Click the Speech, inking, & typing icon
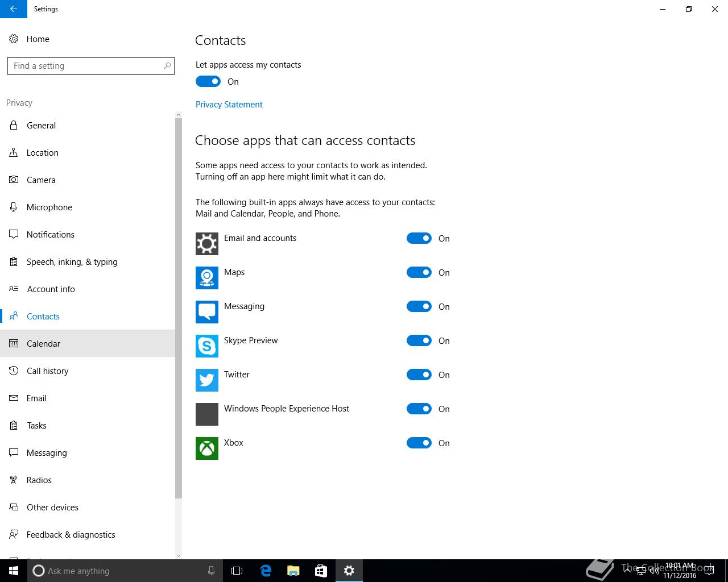Image resolution: width=728 pixels, height=582 pixels. pos(14,262)
